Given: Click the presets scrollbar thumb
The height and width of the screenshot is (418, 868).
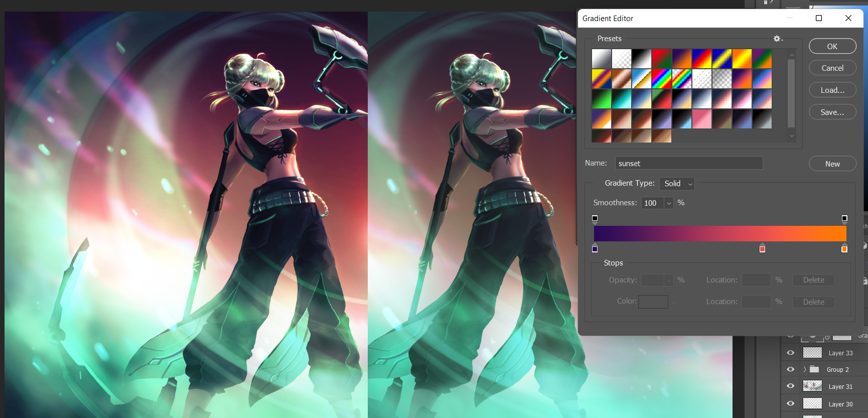Looking at the screenshot, I should click(791, 93).
